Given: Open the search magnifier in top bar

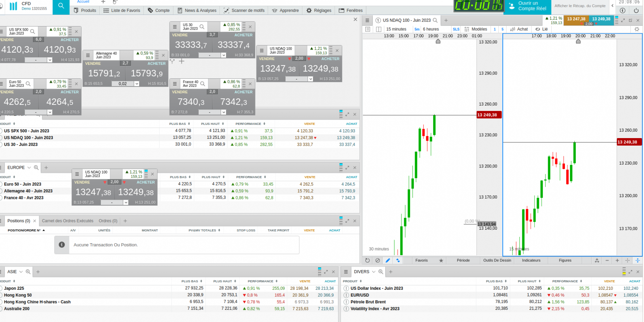Looking at the screenshot, I should (x=61, y=6).
